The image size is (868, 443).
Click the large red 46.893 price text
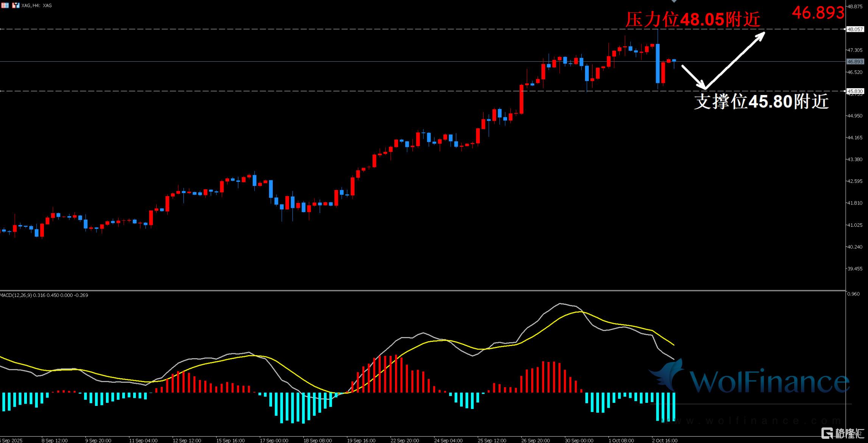[818, 13]
